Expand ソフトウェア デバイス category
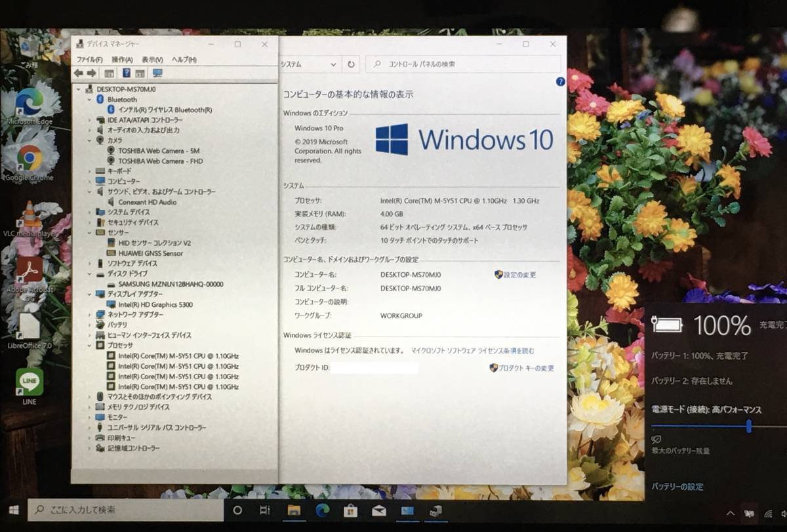Viewport: 787px width, 532px height. click(x=90, y=263)
